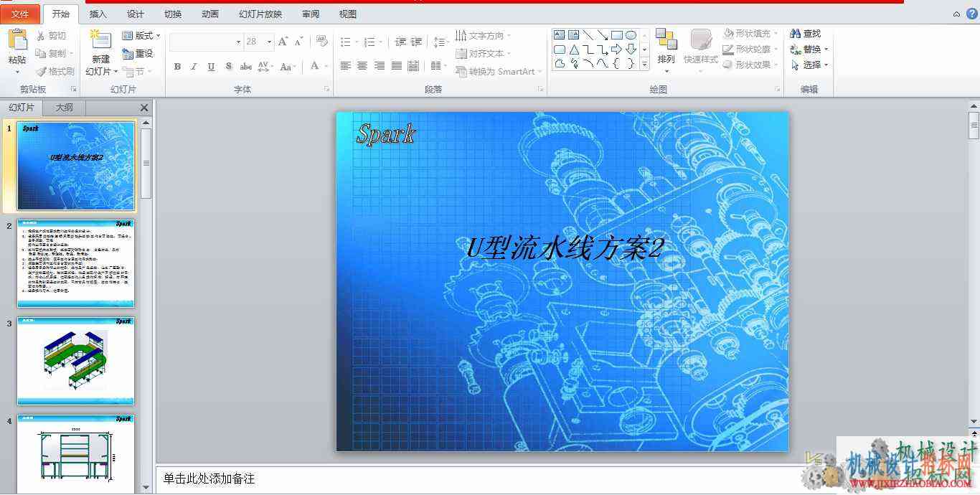Image resolution: width=980 pixels, height=495 pixels.
Task: Switch to the View (视图) tab
Action: [348, 14]
